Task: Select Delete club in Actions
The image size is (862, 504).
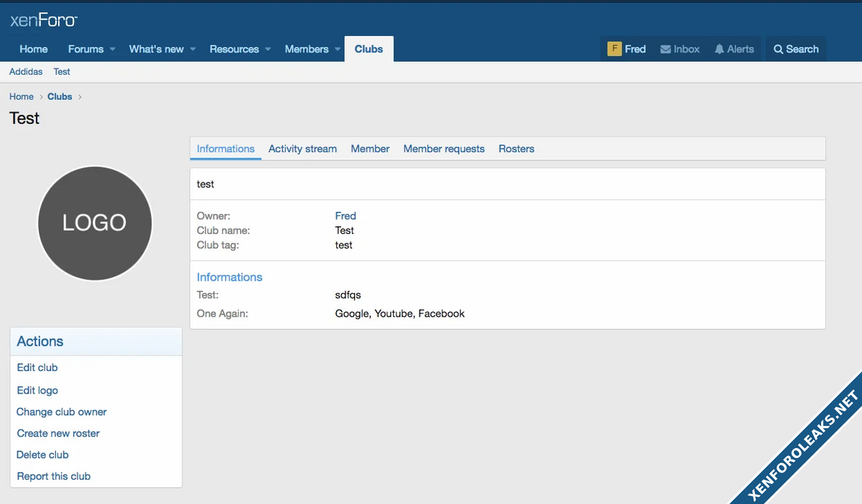Action: pyautogui.click(x=42, y=455)
